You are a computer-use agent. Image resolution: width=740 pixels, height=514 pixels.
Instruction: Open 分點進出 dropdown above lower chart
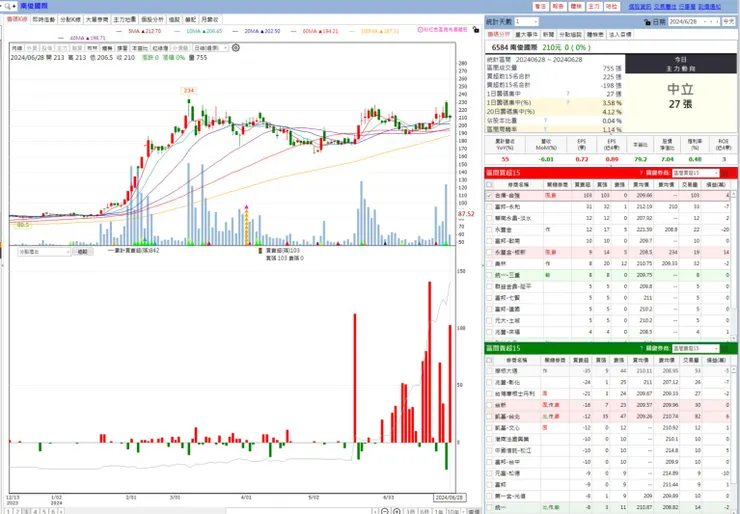tap(44, 252)
